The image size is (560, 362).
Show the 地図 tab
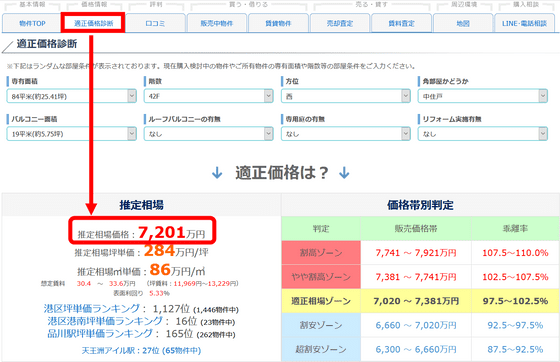(463, 24)
